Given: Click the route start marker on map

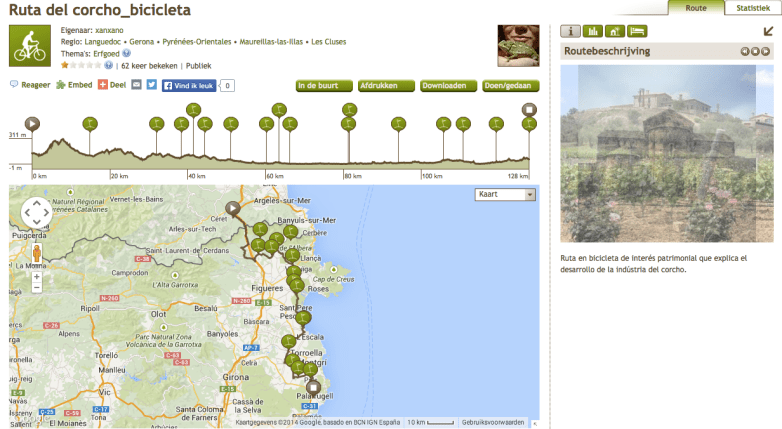Looking at the screenshot, I should [x=232, y=208].
